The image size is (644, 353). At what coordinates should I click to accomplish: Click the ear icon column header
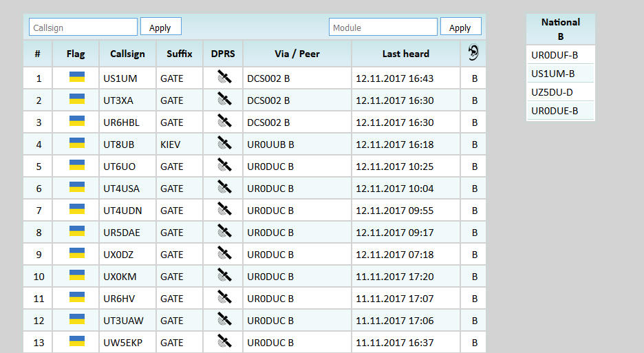(473, 53)
